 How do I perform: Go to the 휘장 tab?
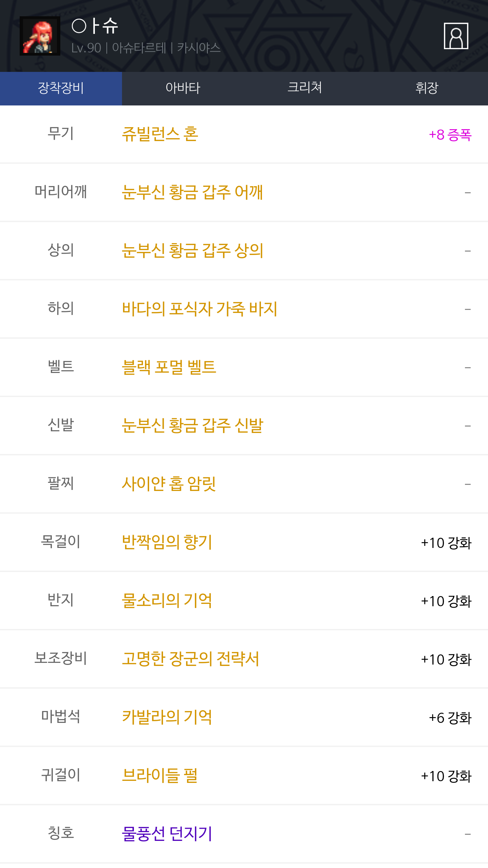point(427,88)
